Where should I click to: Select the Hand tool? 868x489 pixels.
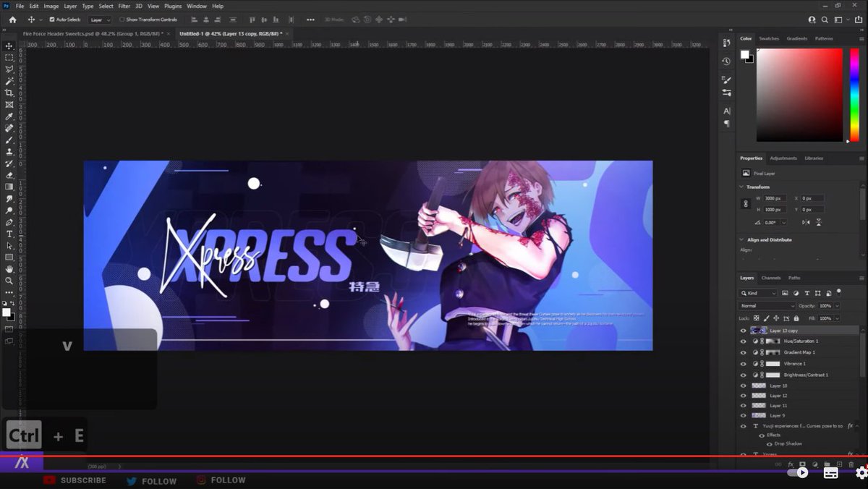click(x=9, y=268)
